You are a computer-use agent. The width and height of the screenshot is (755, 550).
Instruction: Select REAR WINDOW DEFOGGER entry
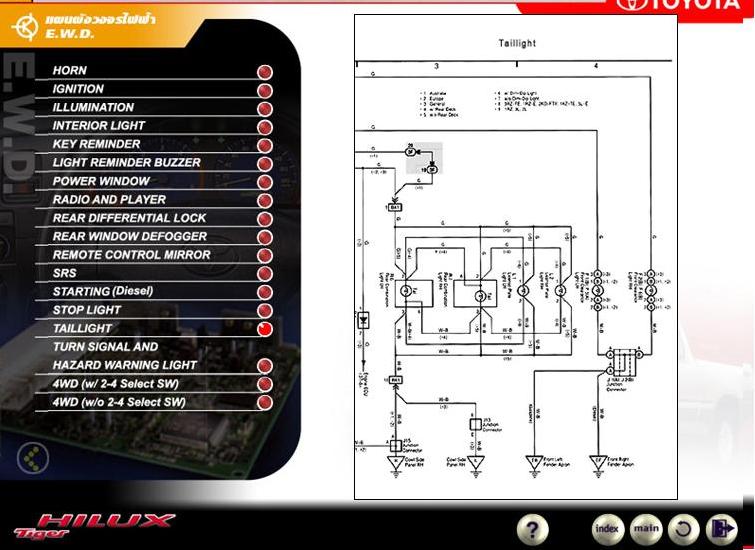[x=129, y=236]
